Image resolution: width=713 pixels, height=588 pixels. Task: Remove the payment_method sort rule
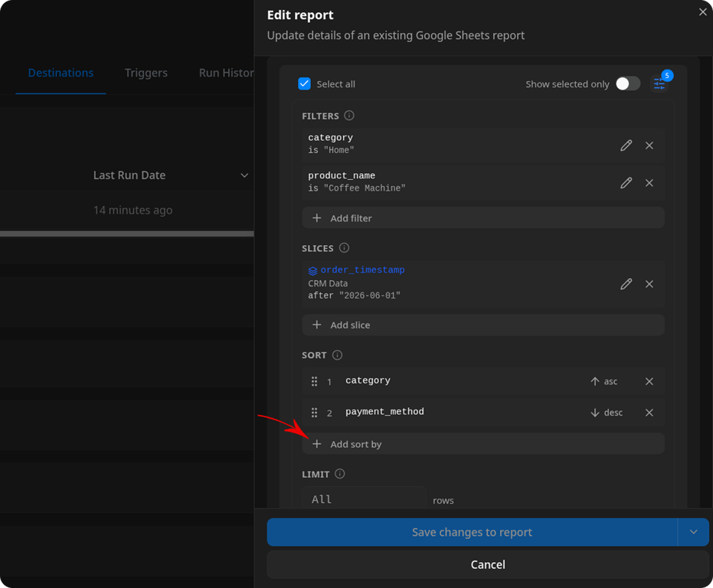coord(649,413)
